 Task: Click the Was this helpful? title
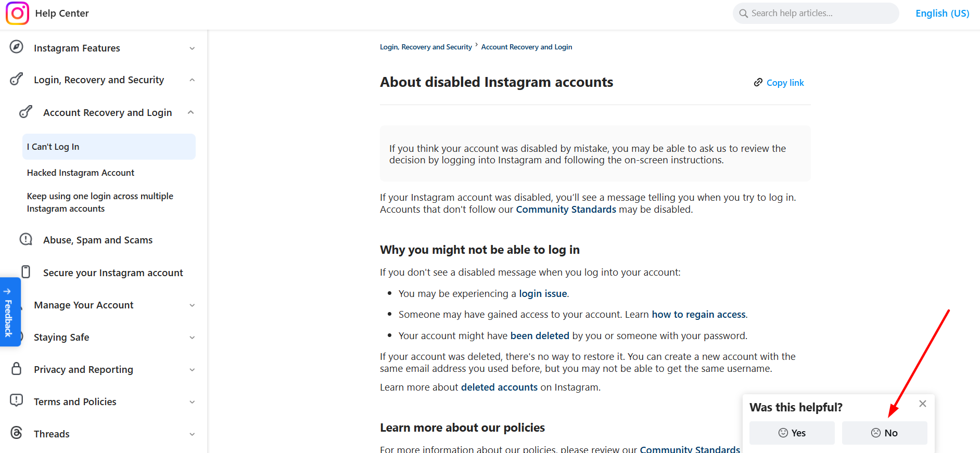[x=796, y=407]
